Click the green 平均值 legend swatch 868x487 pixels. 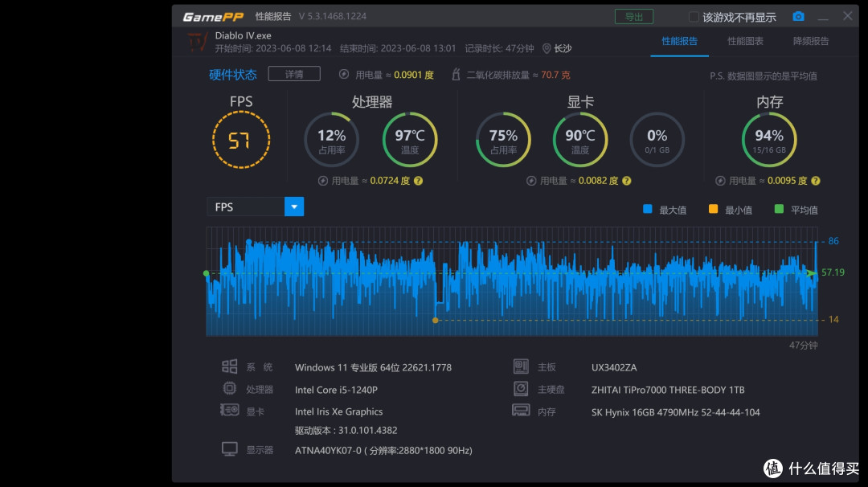pyautogui.click(x=779, y=210)
